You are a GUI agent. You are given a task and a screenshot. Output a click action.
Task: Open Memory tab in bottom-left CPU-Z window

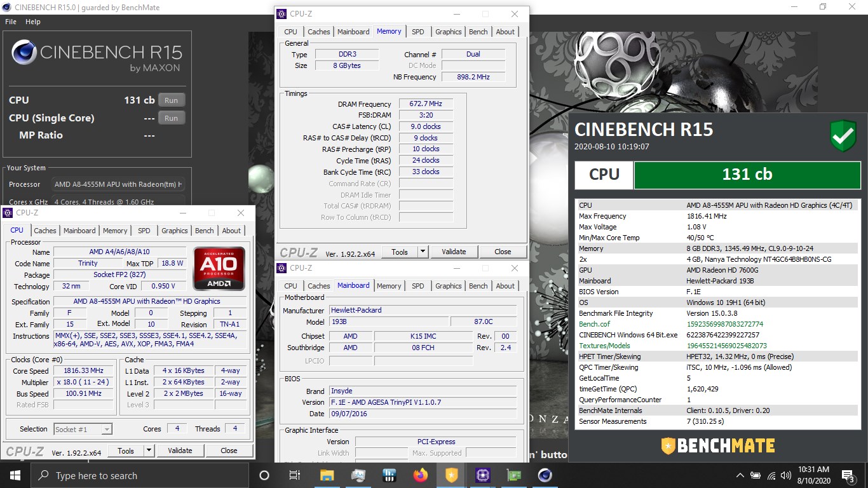click(115, 231)
